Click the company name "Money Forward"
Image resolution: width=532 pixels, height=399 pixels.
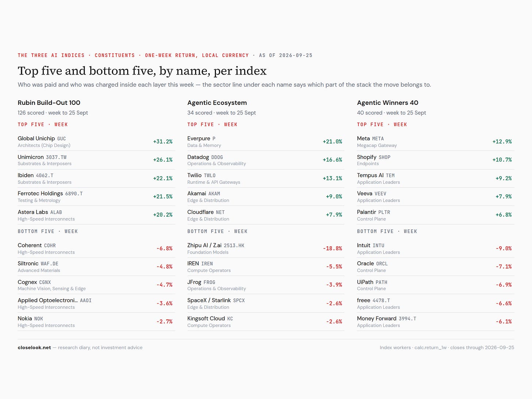pyautogui.click(x=377, y=319)
